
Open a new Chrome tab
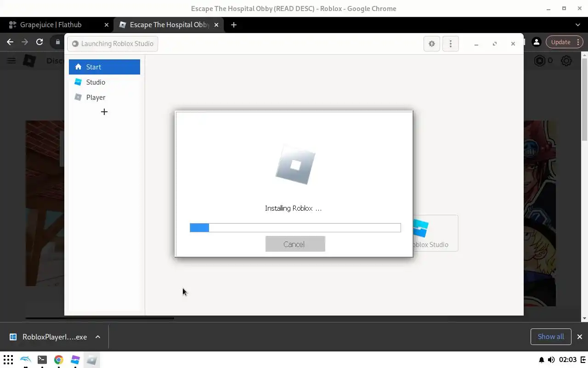[234, 25]
